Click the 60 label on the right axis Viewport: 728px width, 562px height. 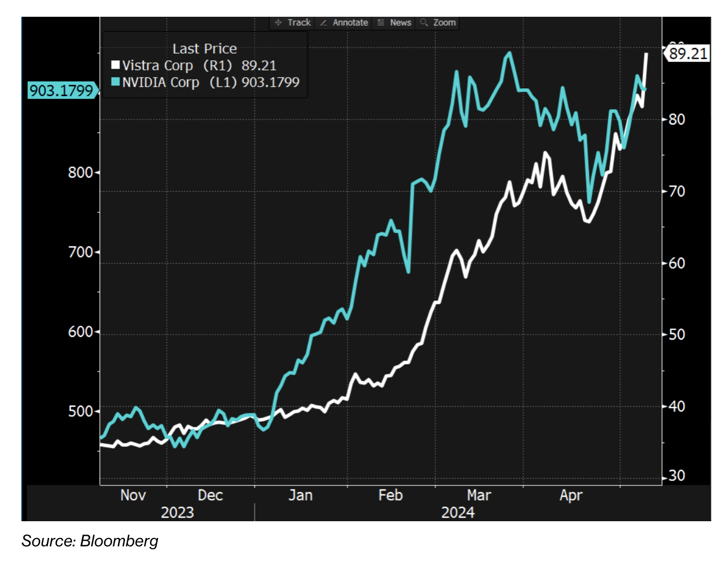[677, 264]
